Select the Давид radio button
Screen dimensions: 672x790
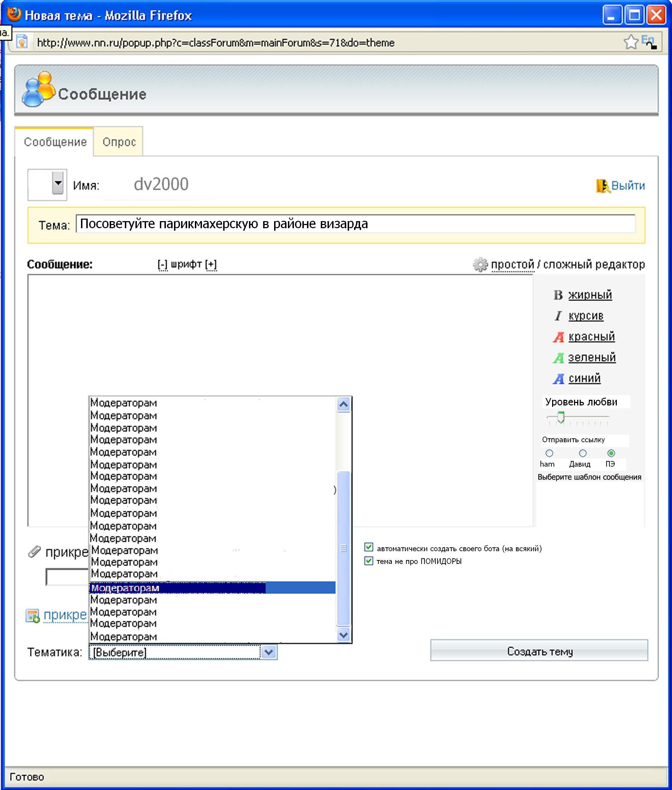tap(583, 453)
